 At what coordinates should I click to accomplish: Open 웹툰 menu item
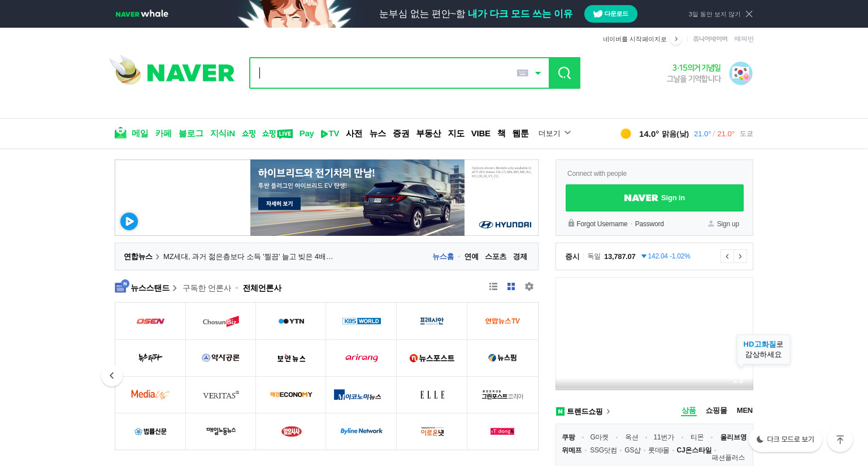pos(520,133)
